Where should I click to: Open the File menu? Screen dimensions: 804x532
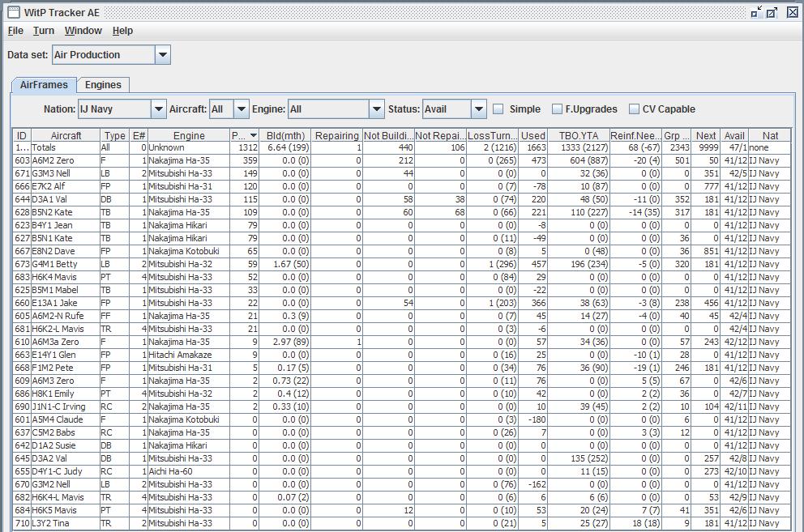15,31
